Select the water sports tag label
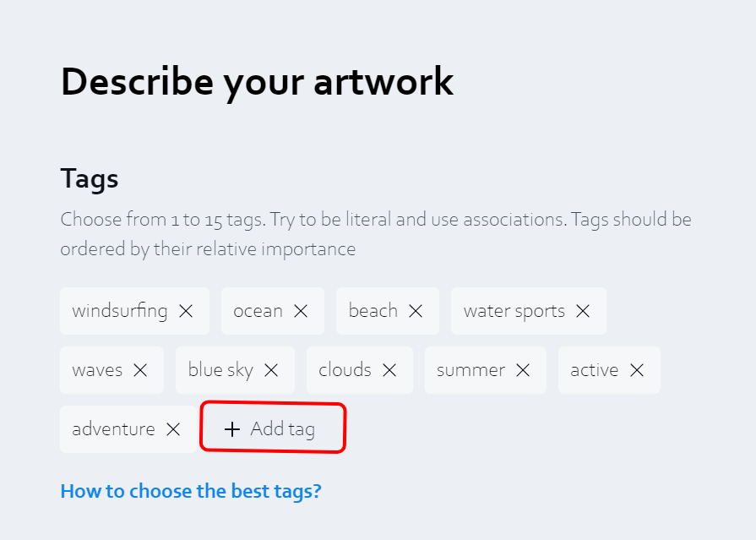Viewport: 756px width, 540px height. click(514, 311)
